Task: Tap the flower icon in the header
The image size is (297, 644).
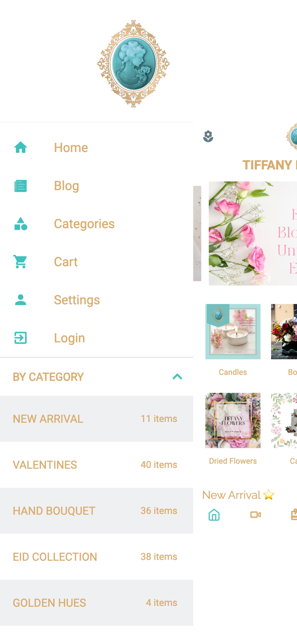Action: (208, 137)
